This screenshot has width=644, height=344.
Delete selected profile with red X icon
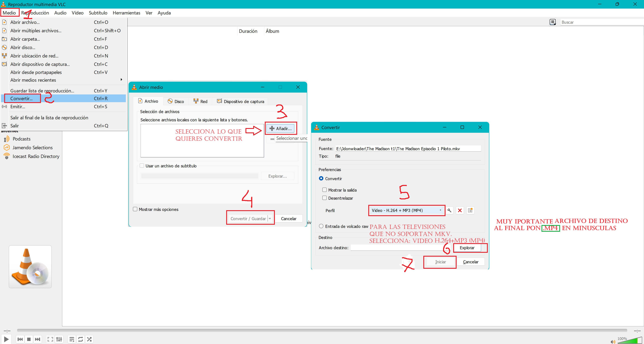click(459, 210)
